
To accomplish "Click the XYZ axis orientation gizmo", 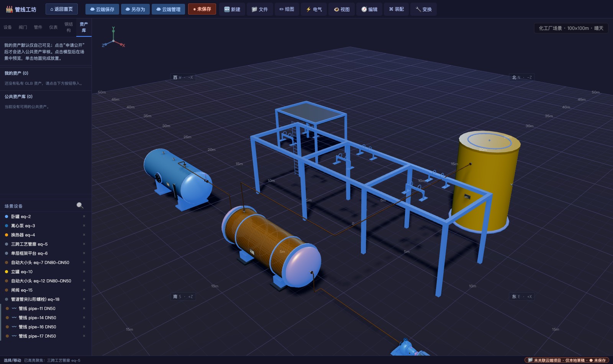I will tap(113, 38).
